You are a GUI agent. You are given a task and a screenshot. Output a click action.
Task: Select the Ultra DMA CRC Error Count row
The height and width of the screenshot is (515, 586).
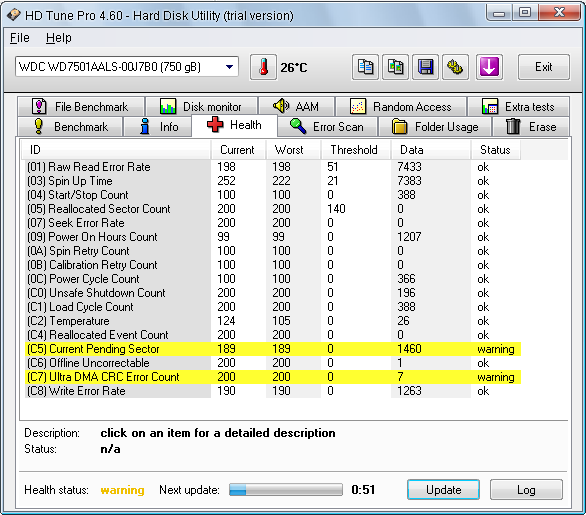[273, 377]
